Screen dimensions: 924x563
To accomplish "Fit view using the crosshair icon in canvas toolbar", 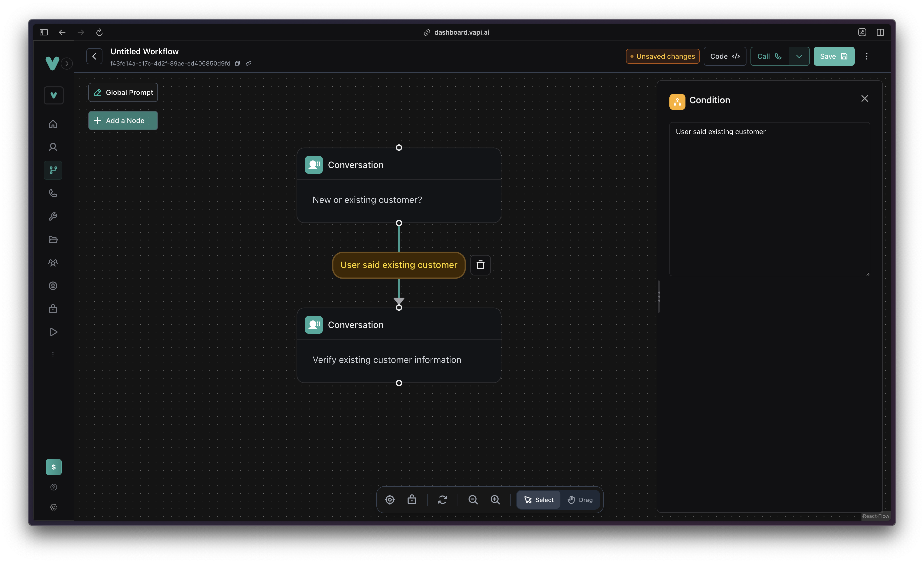I will (390, 500).
